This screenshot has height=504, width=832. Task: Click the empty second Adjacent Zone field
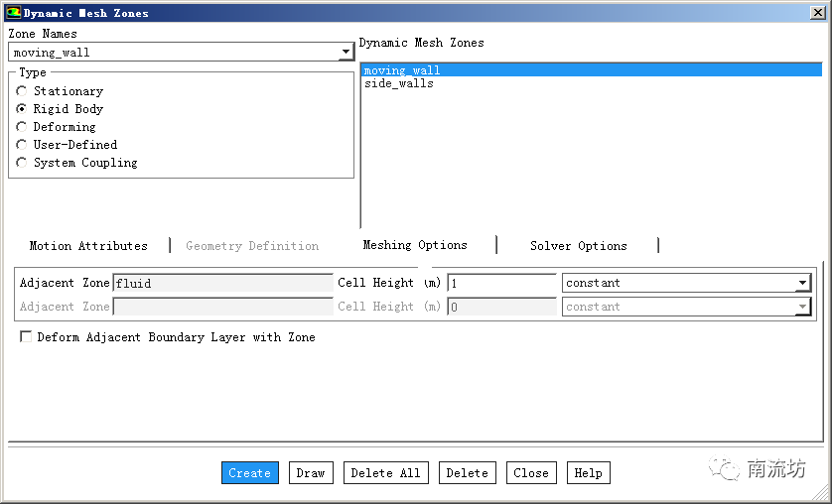[x=222, y=307]
